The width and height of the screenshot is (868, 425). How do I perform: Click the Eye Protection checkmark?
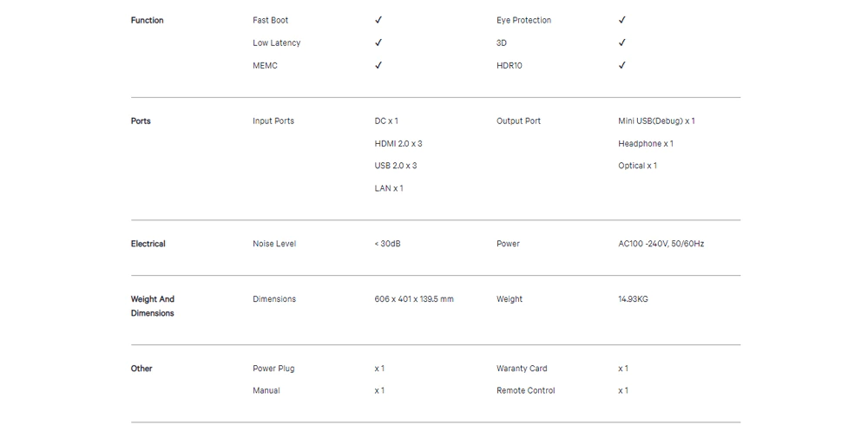621,20
